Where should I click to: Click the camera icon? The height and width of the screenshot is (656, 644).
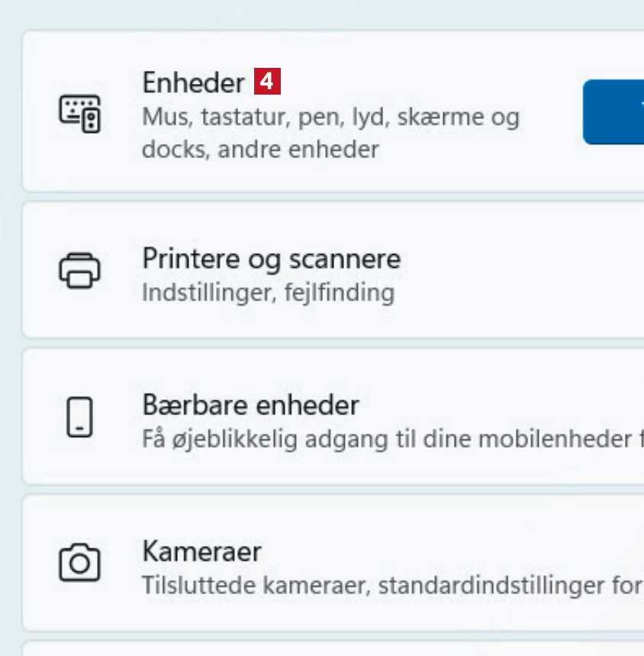point(79,563)
